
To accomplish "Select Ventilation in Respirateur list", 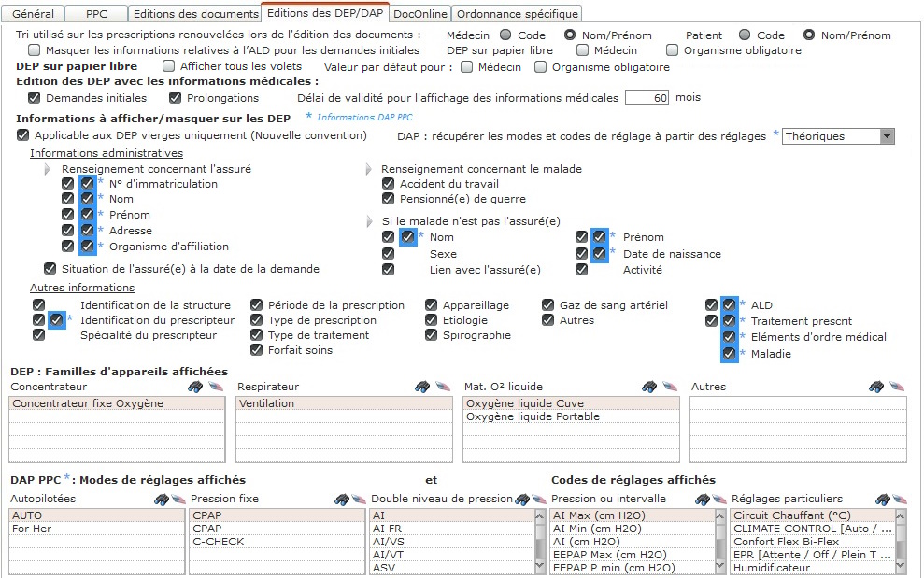I will point(344,403).
